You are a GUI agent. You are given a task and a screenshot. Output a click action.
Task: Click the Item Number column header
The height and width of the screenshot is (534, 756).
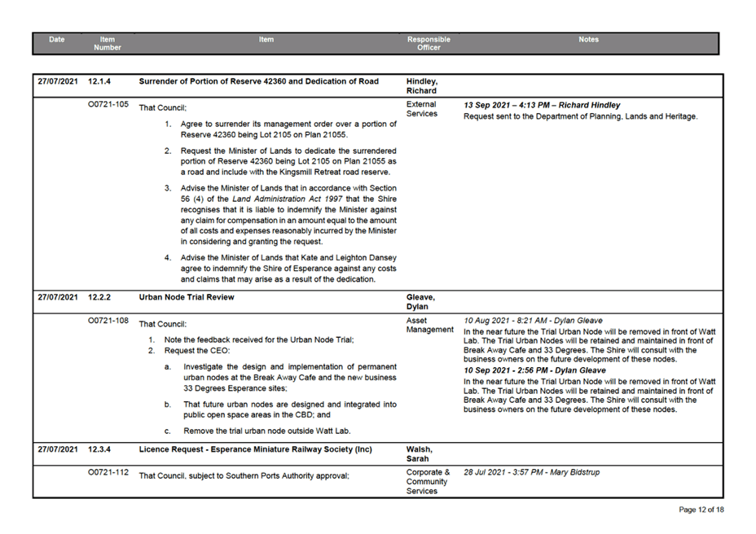coord(108,42)
